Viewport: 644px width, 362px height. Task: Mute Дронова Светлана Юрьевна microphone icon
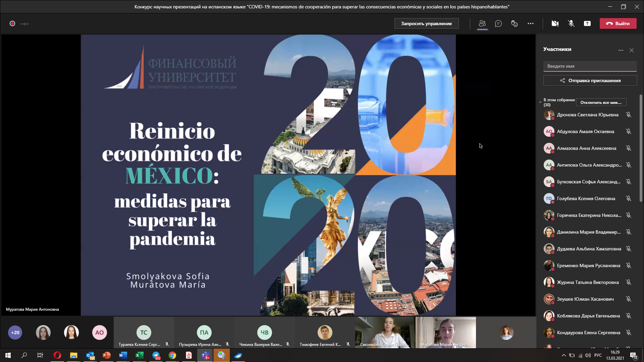coord(629,115)
